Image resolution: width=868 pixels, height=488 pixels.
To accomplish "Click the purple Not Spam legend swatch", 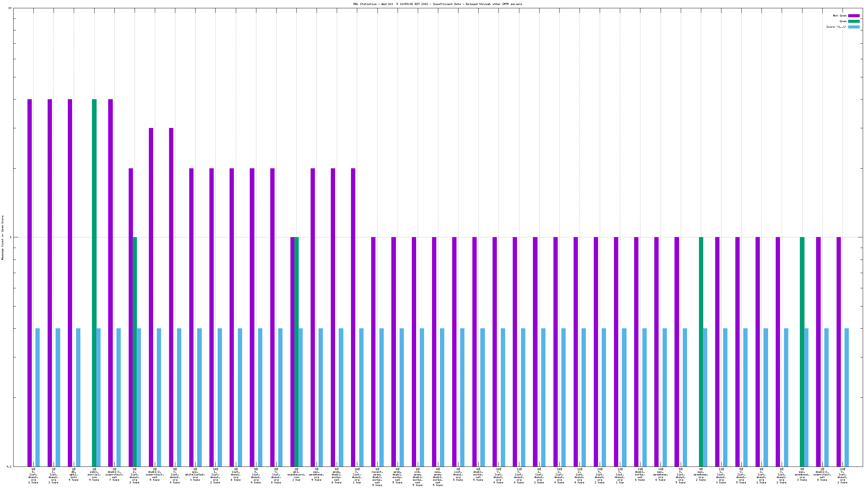I will click(853, 16).
